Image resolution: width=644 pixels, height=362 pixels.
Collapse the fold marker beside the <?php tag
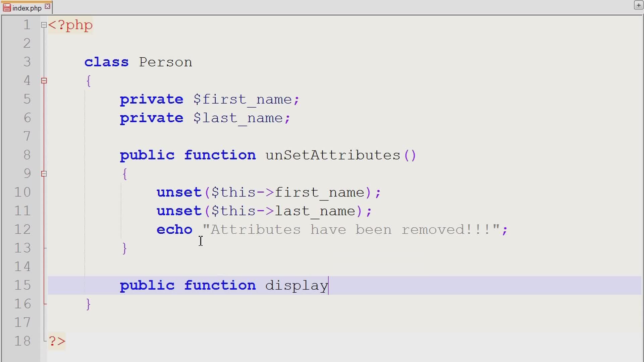pos(44,25)
